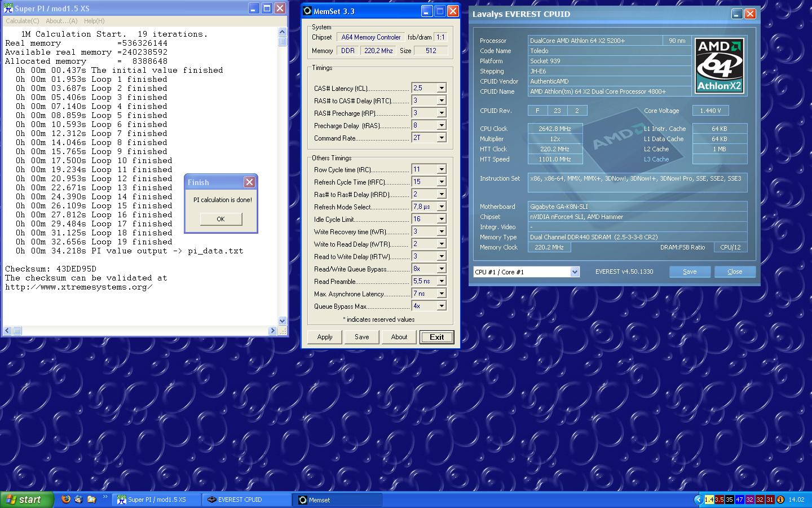Expand the Write Recovery time (tWR) dropdown
Screen dimensions: 812x508
(x=442, y=231)
